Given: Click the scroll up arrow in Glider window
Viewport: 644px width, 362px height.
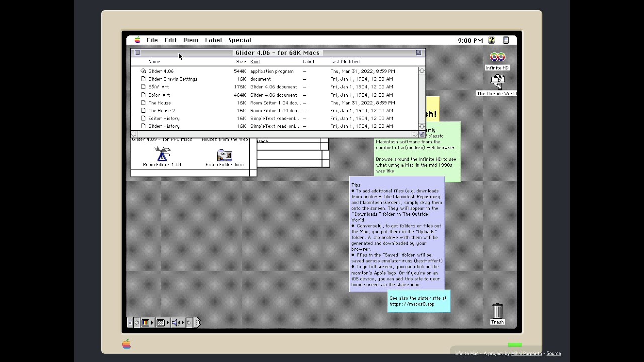Looking at the screenshot, I should click(x=422, y=71).
